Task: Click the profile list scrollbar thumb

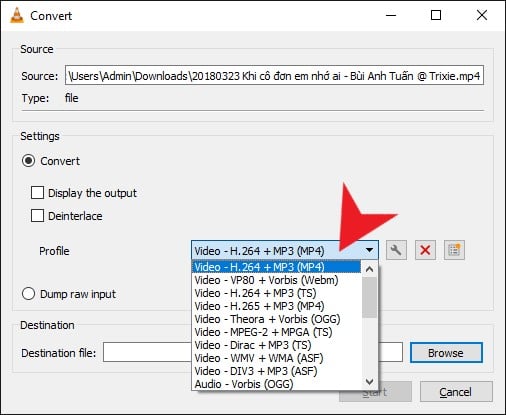Action: tap(369, 297)
